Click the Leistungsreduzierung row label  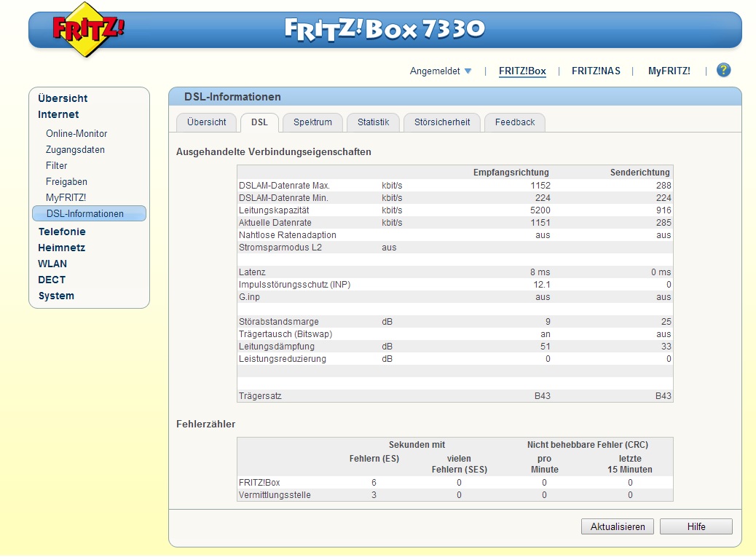[x=283, y=359]
